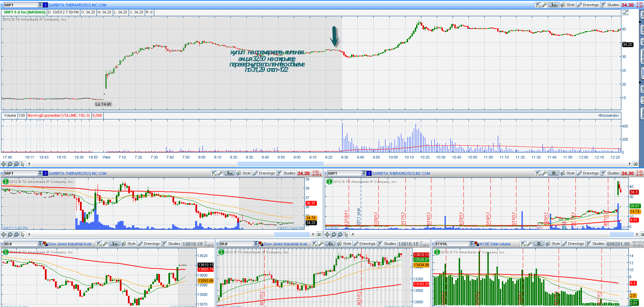Open quick study icon in 4h $DJI chart
Image resolution: width=644 pixels, height=307 pixels.
(x=315, y=244)
